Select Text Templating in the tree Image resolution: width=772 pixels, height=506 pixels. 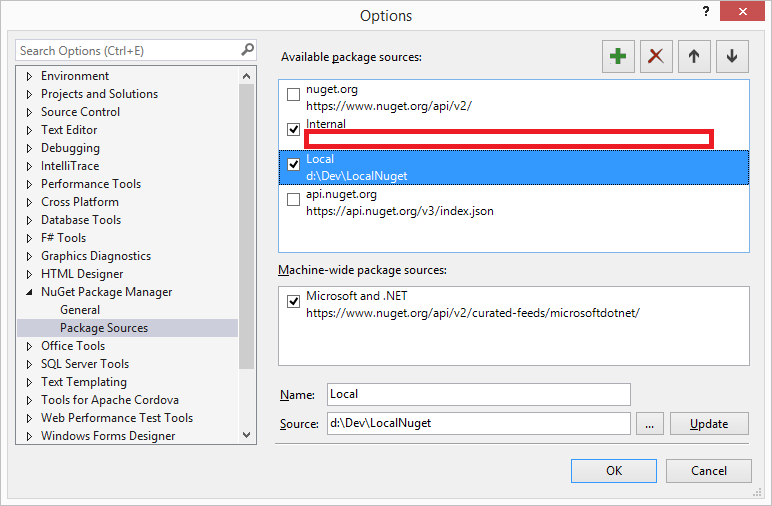84,382
